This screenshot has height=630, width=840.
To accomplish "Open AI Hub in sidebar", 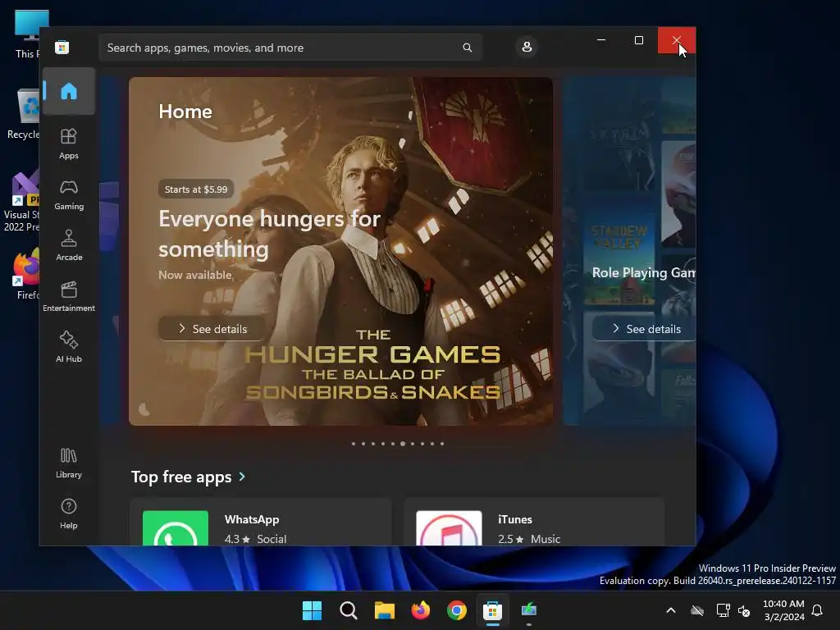I will (x=69, y=347).
